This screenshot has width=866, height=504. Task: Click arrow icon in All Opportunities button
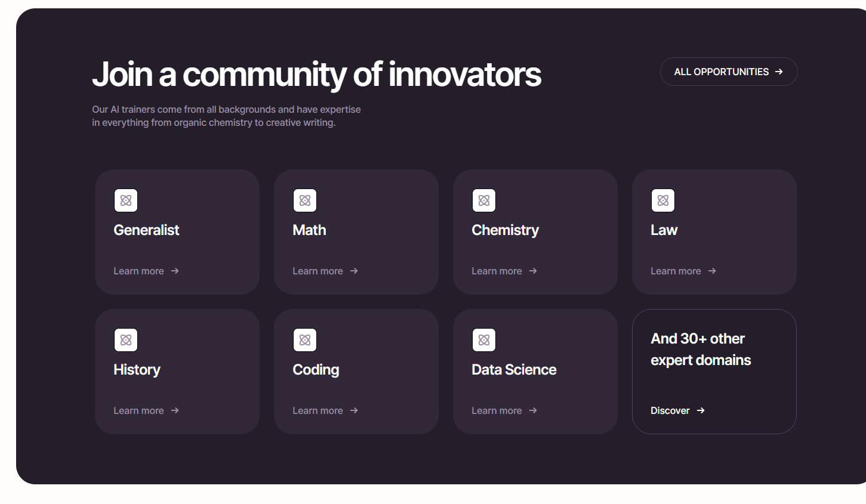(x=779, y=72)
